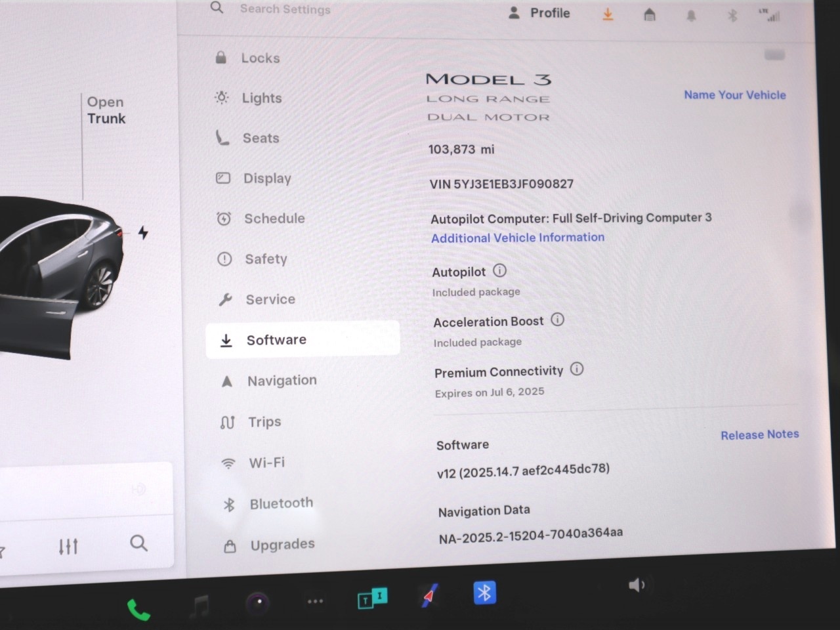Screen dimensions: 840x630
Task: Open the Profile menu
Action: 539,13
